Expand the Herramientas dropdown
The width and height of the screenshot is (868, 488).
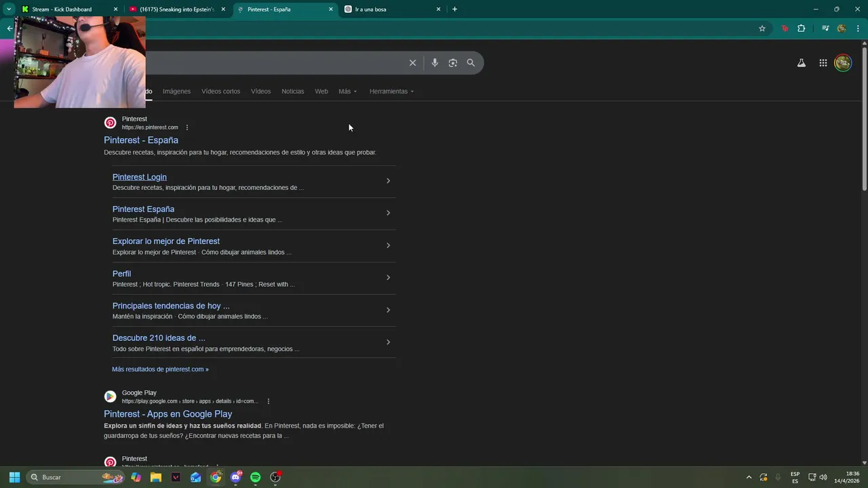(x=391, y=91)
